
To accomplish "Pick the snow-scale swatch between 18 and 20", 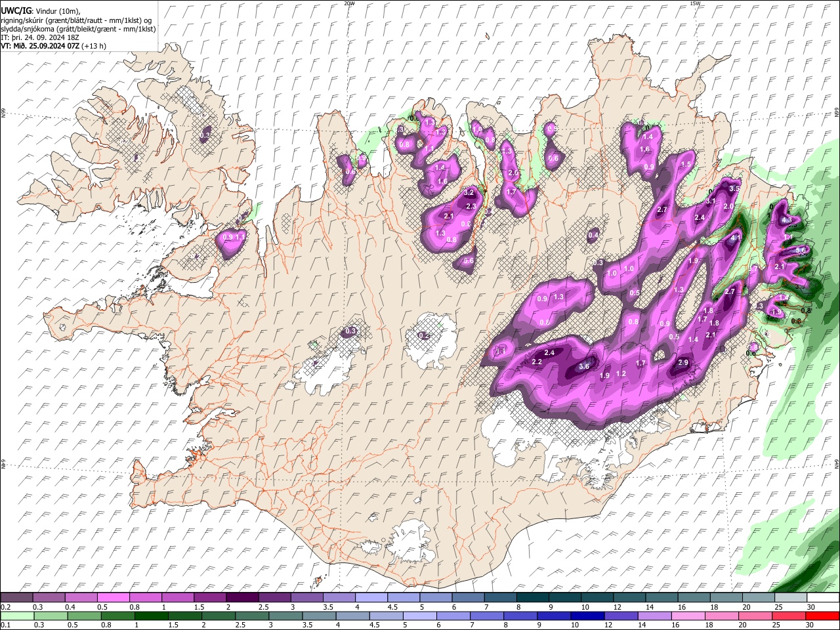I will click(726, 598).
